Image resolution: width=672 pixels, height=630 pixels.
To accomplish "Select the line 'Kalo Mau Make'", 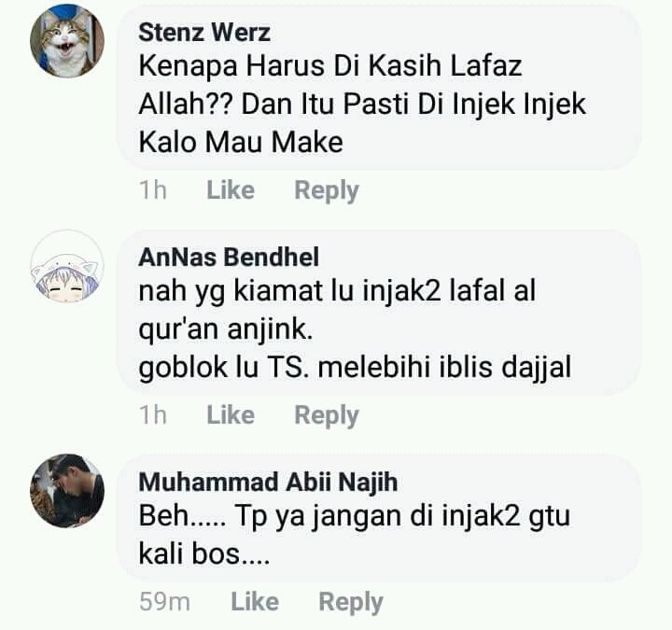I will click(241, 142).
